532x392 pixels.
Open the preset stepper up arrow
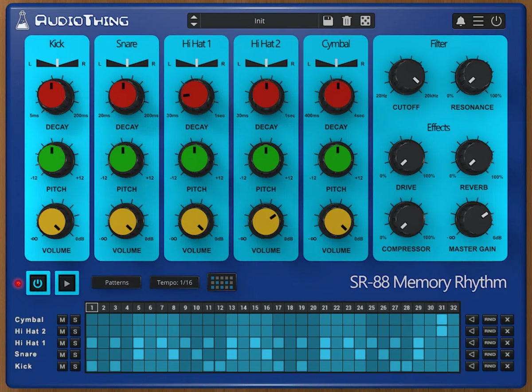pyautogui.click(x=194, y=18)
